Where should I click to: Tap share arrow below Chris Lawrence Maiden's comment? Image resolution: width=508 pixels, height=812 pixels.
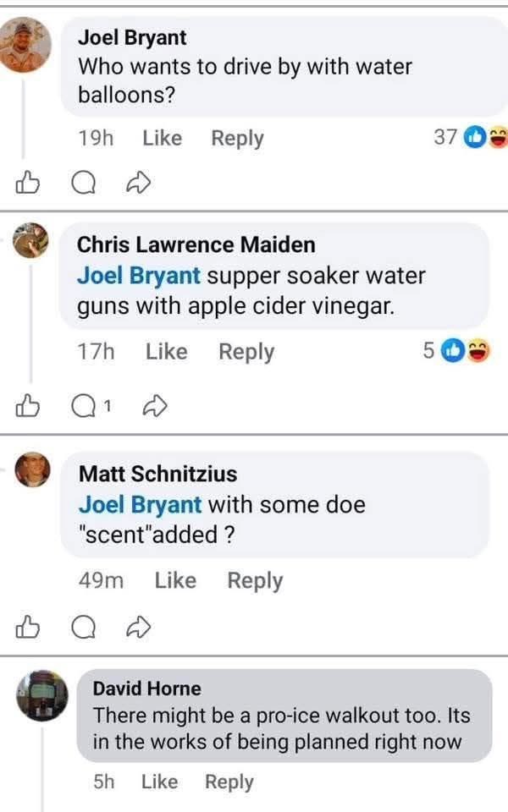pos(153,407)
